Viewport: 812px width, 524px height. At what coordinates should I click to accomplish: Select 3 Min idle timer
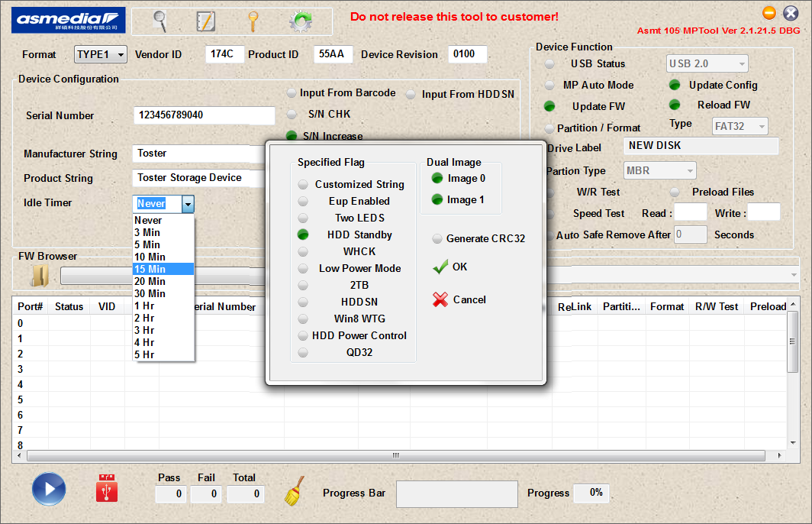163,232
